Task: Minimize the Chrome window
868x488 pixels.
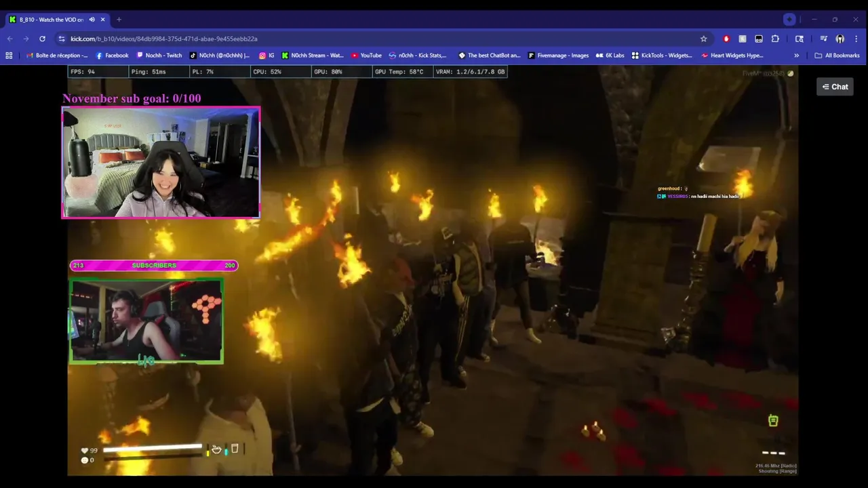Action: (x=814, y=20)
